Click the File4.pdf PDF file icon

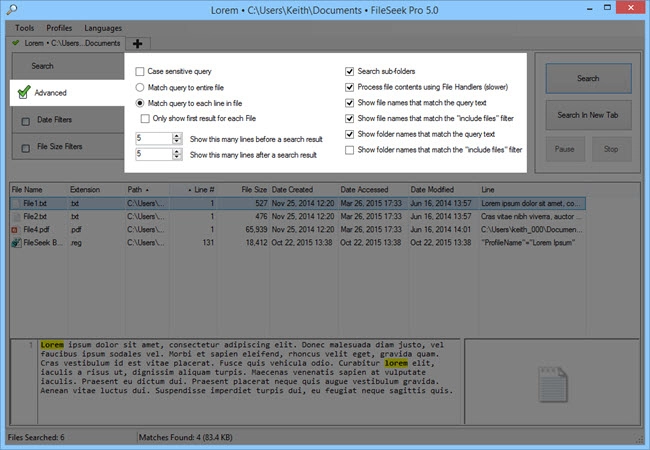pyautogui.click(x=15, y=230)
